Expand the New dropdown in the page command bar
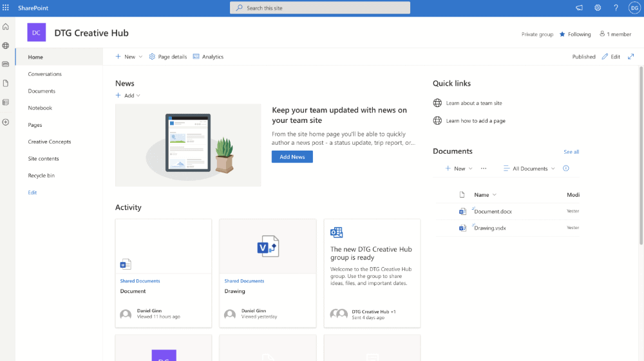The height and width of the screenshot is (361, 644). (129, 57)
